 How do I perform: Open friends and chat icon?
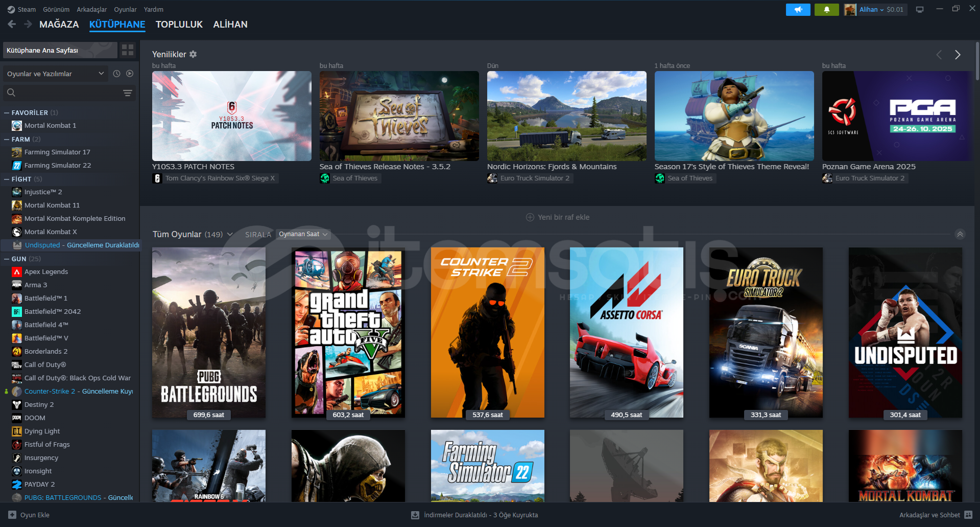click(968, 515)
